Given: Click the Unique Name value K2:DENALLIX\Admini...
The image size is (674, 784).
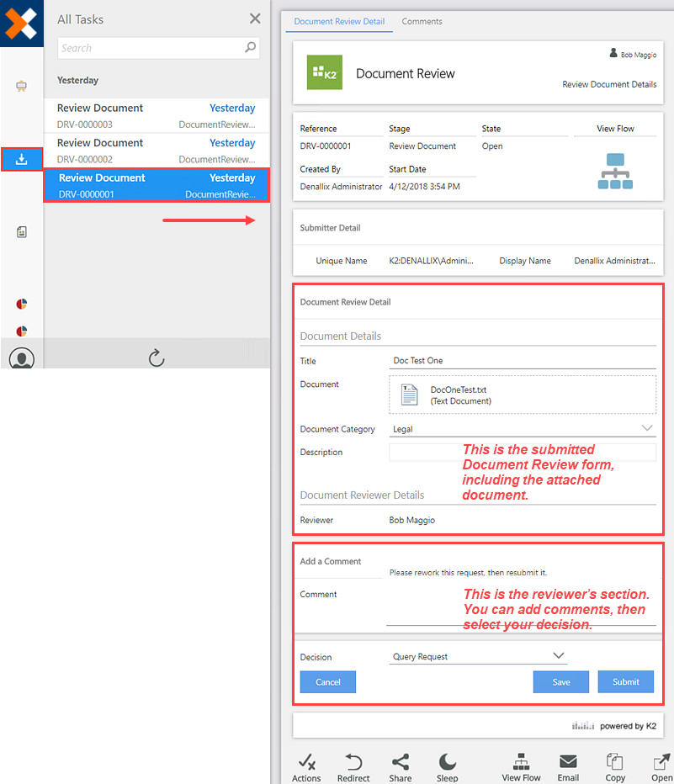Looking at the screenshot, I should [431, 261].
